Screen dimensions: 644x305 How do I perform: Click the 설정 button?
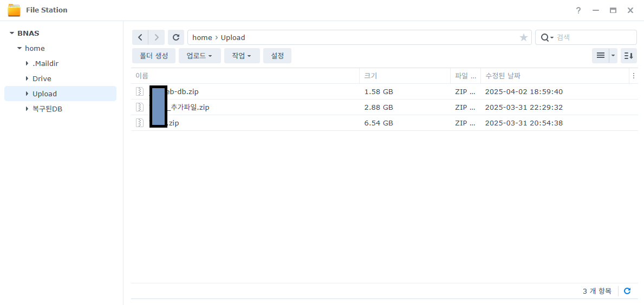coord(277,56)
